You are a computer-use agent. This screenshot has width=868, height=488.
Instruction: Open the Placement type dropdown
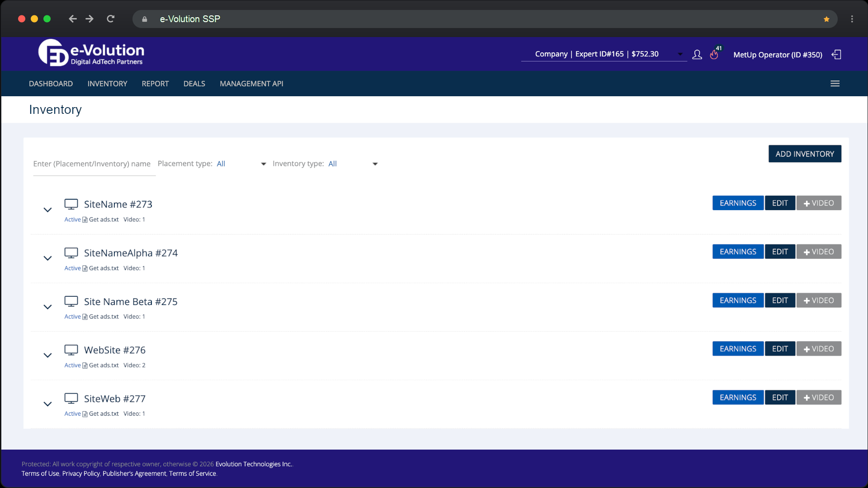click(242, 164)
